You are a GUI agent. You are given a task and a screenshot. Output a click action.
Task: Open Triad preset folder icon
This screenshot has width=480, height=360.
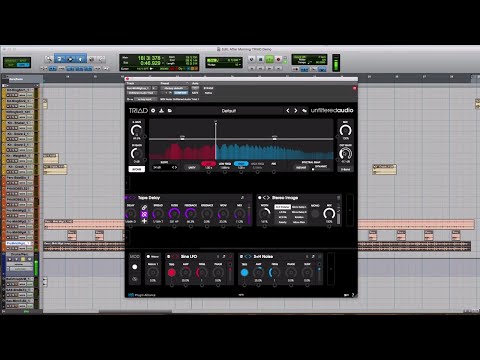point(170,110)
